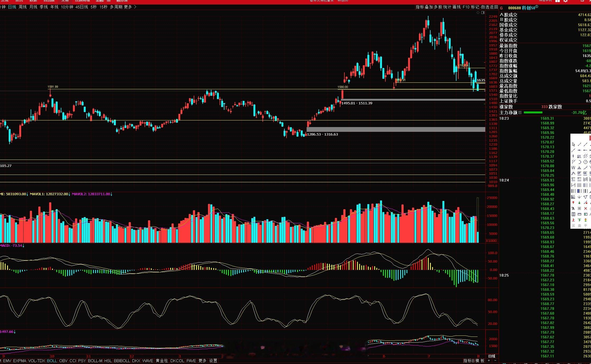The image size is (591, 364).
Task: Expand 更多 periods in the top bar
Action: (128, 7)
